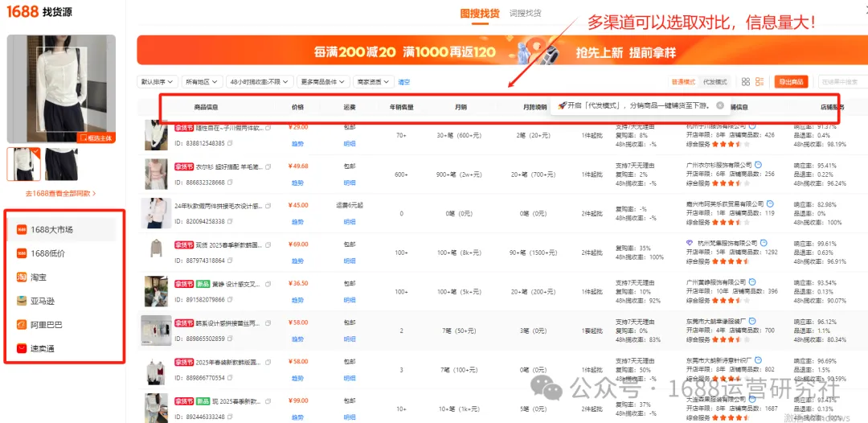The width and height of the screenshot is (868, 423).
Task: Select the 速卖通 channel icon
Action: [x=23, y=348]
